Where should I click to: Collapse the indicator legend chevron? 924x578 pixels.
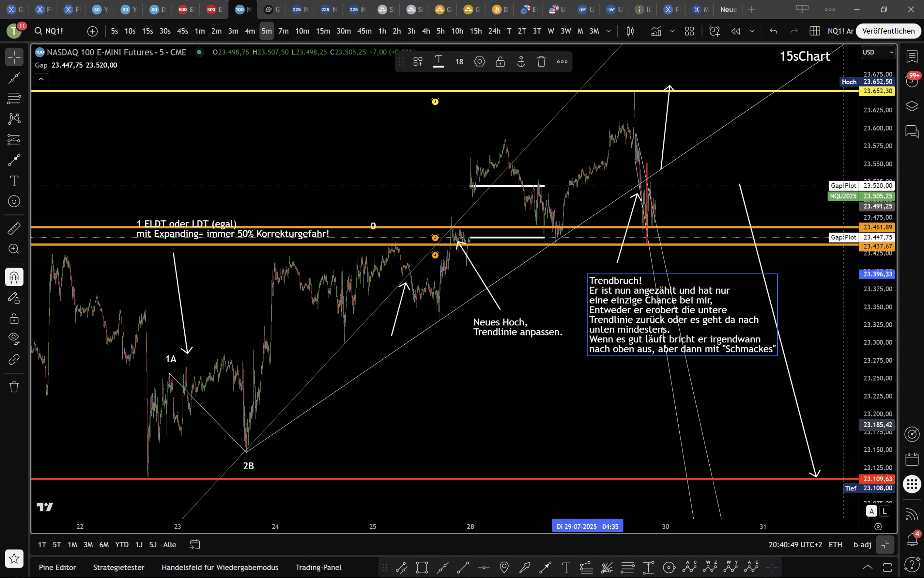pyautogui.click(x=41, y=79)
